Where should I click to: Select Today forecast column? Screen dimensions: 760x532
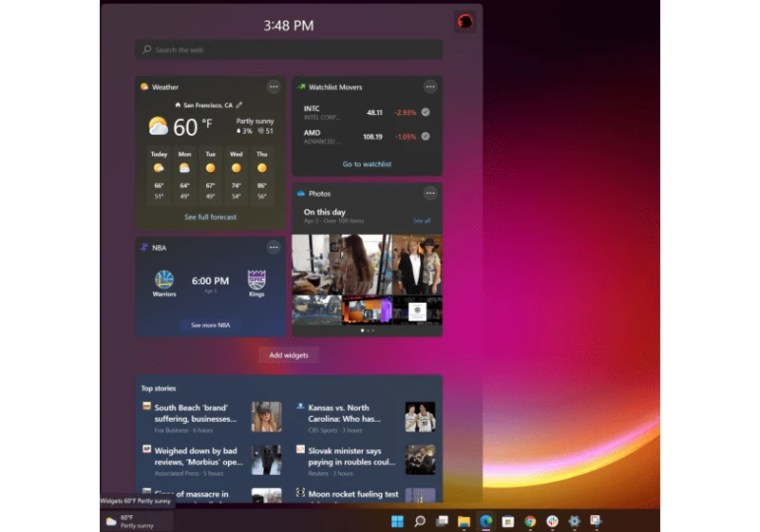click(159, 176)
